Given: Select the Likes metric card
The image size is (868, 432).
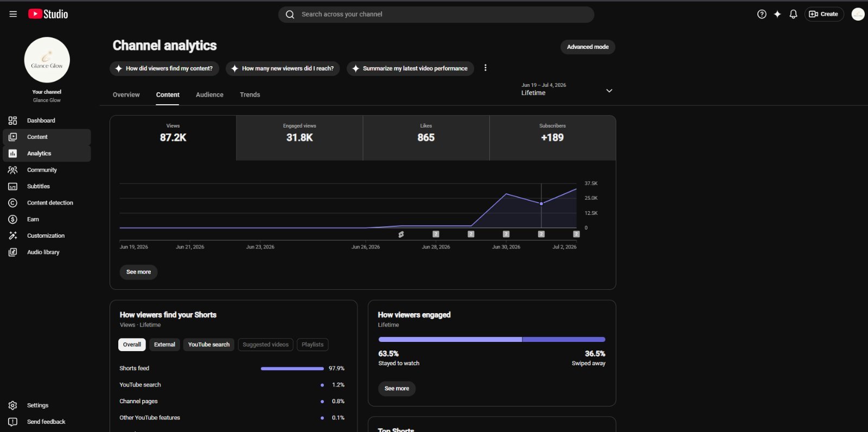Looking at the screenshot, I should click(426, 138).
